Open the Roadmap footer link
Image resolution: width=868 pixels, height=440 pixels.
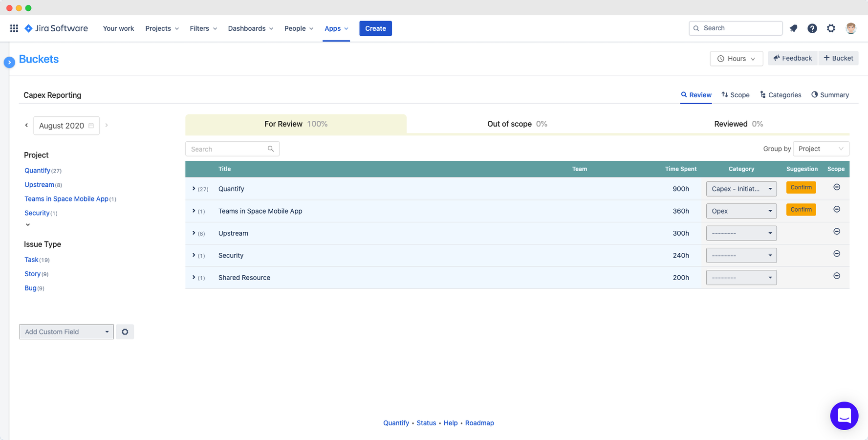(479, 423)
